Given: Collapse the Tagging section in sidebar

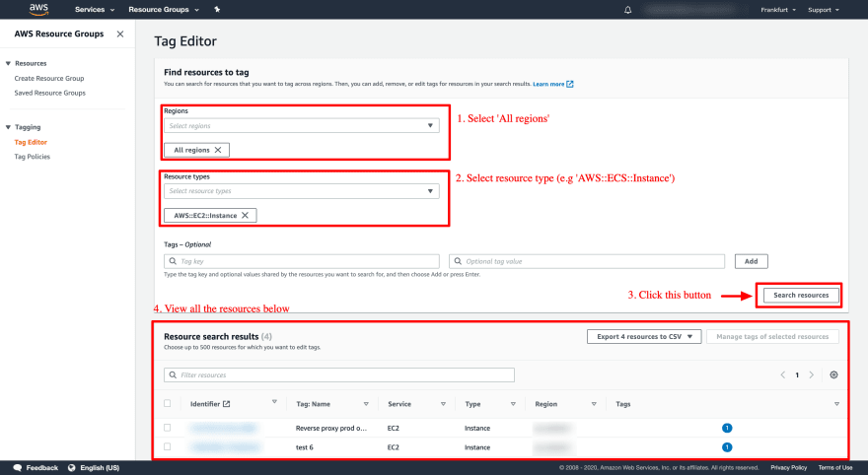Looking at the screenshot, I should coord(8,127).
